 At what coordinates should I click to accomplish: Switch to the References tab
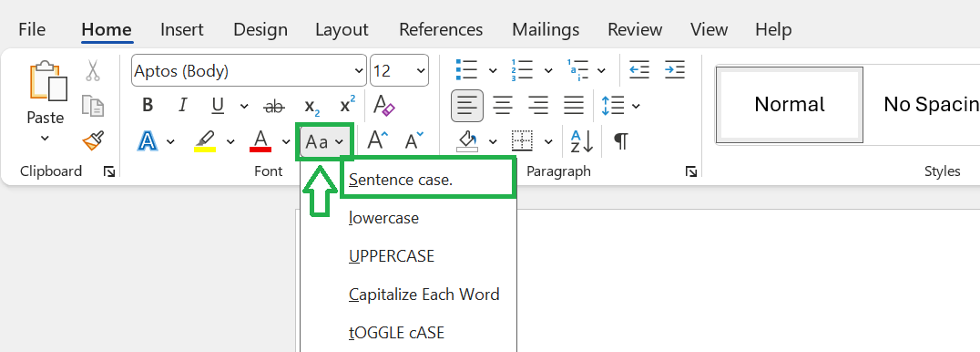pos(441,29)
